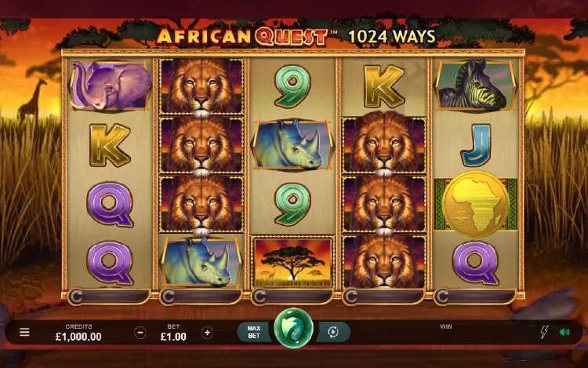This screenshot has height=368, width=588.
Task: Respin the fourth reel
Action: click(x=383, y=297)
